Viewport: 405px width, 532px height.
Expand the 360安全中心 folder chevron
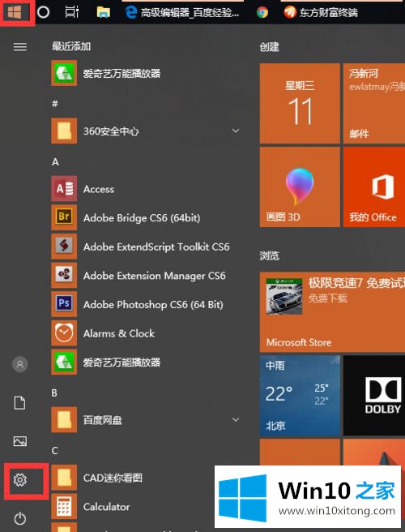[236, 131]
